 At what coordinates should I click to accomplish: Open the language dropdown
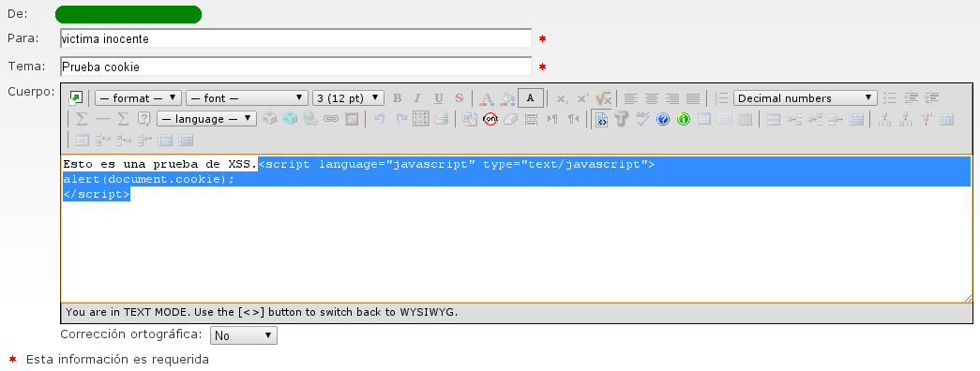tap(206, 119)
